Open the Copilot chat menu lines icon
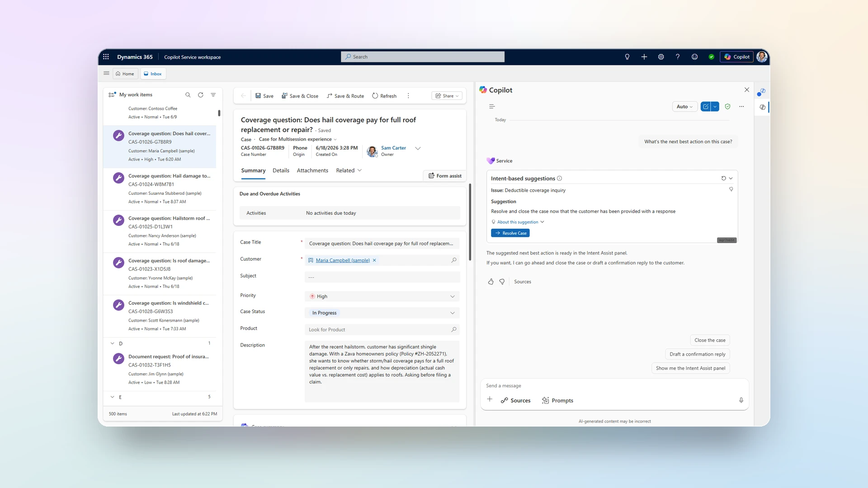This screenshot has height=488, width=868. pos(492,107)
